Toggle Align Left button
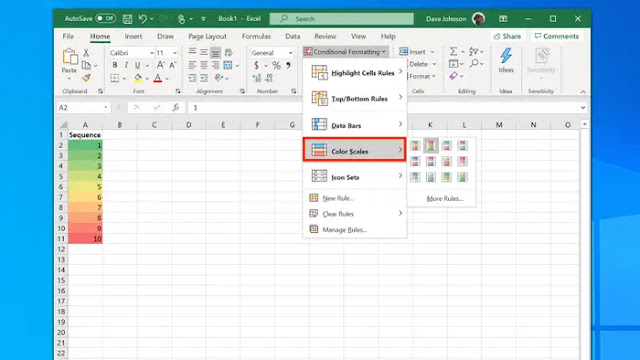Screen dimensions: 640x360 pos(192,65)
